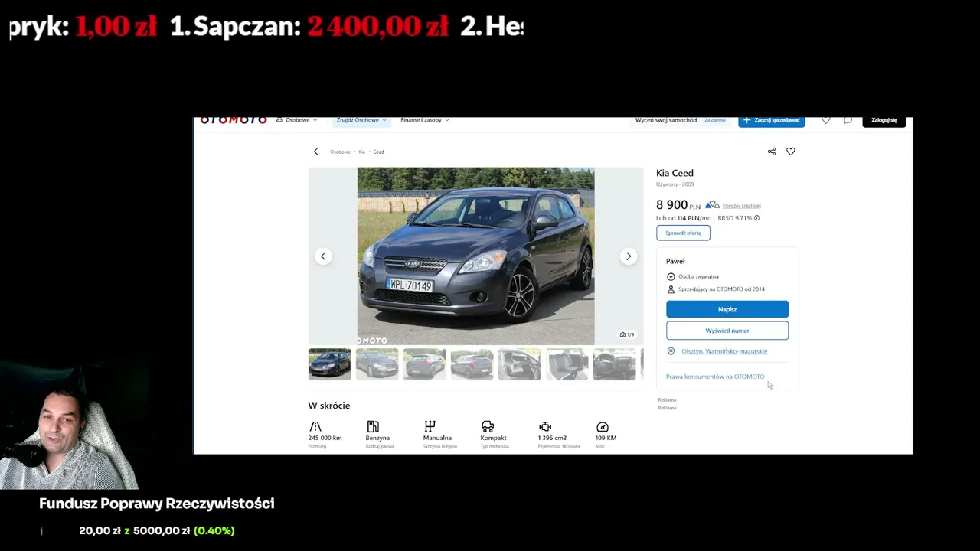
Task: Select the sixth thumbnail showing the seats
Action: coord(567,364)
